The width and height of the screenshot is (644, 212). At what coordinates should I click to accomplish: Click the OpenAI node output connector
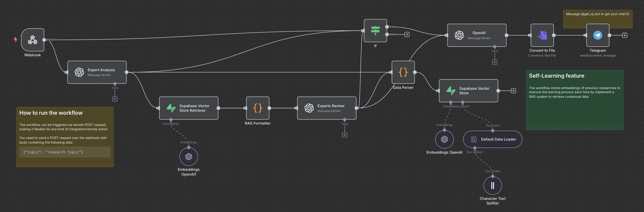506,35
